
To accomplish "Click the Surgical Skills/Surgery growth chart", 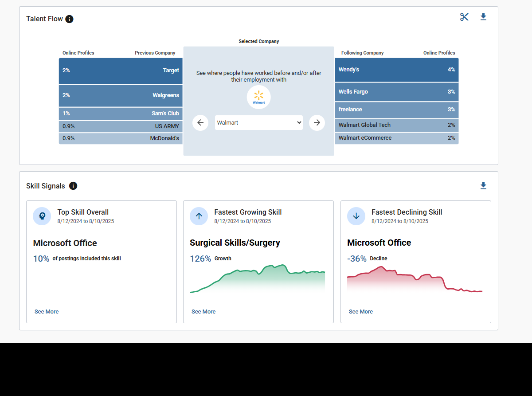I will (x=258, y=279).
